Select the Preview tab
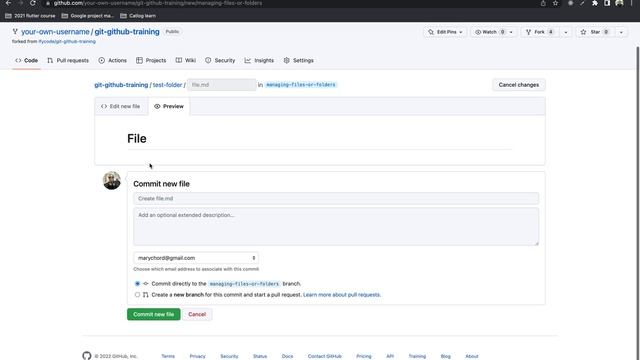The width and height of the screenshot is (640, 360). click(x=169, y=106)
